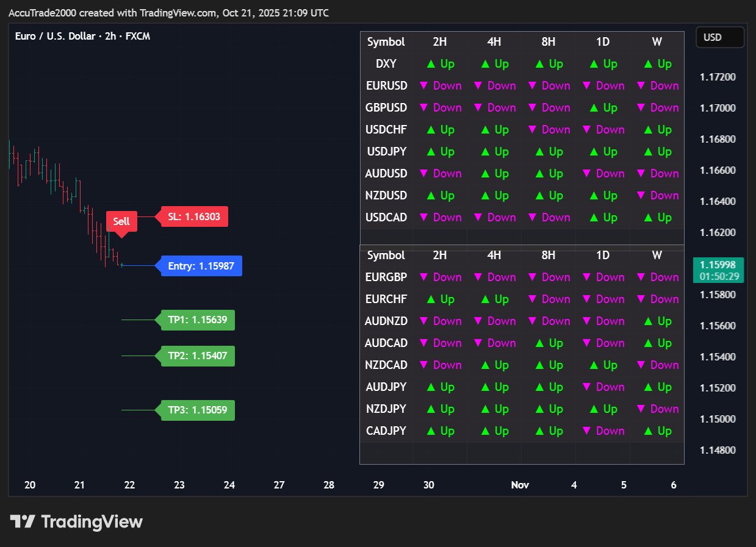Click the down arrow for USDCHF 8H
This screenshot has width=756, height=547.
pyautogui.click(x=533, y=130)
